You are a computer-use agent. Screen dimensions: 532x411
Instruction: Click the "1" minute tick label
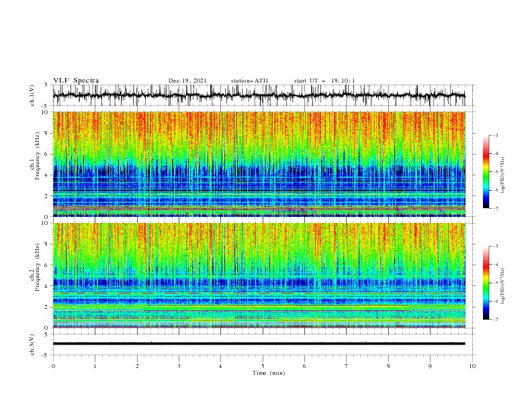(95, 366)
